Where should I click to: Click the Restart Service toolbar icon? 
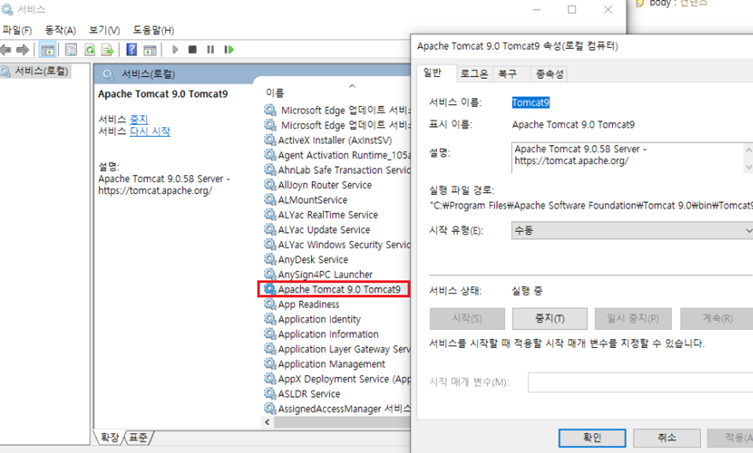coord(229,49)
